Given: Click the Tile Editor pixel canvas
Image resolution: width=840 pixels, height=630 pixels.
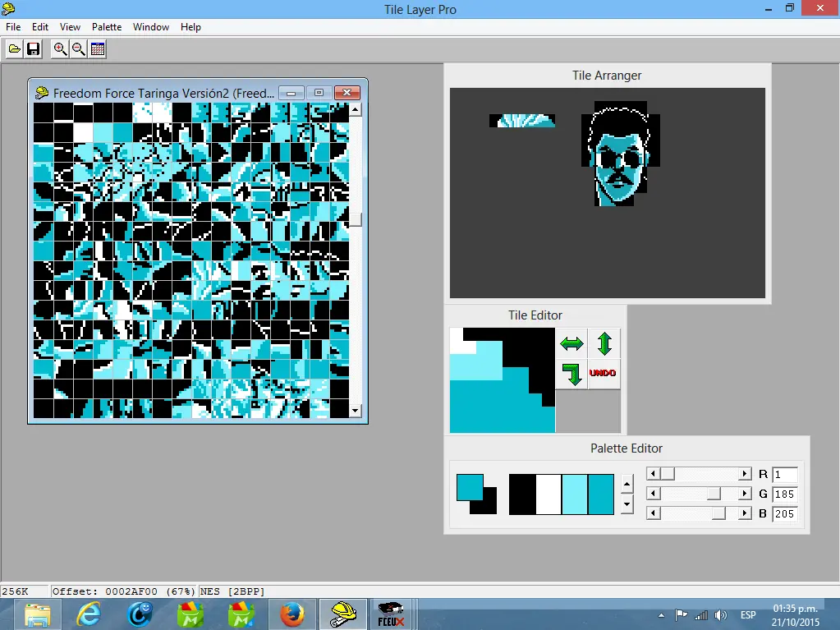Looking at the screenshot, I should coord(503,380).
